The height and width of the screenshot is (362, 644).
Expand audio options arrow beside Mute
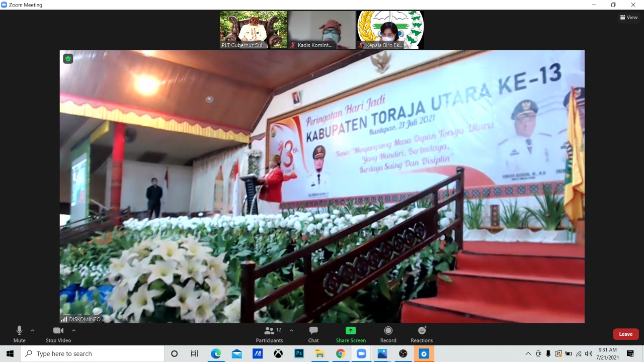(33, 330)
